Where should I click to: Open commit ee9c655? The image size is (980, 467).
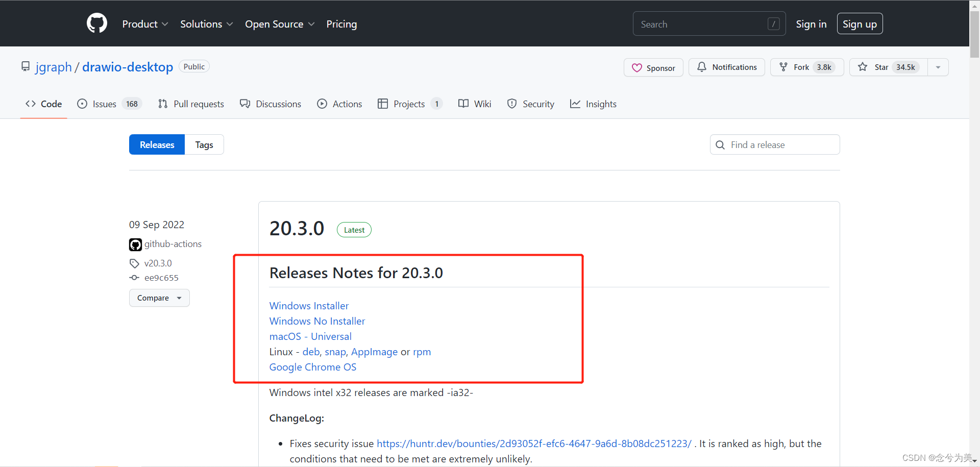pyautogui.click(x=161, y=278)
